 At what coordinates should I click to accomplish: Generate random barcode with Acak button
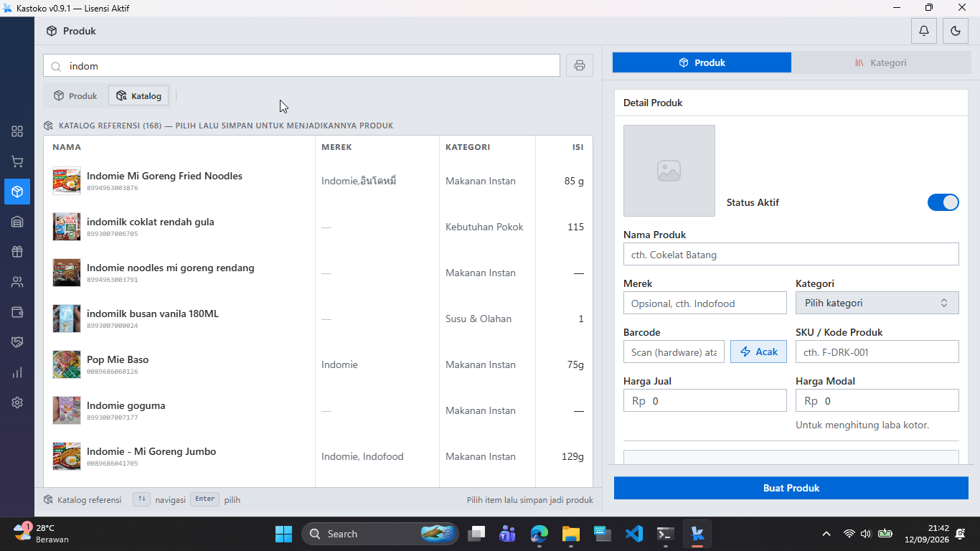coord(759,352)
